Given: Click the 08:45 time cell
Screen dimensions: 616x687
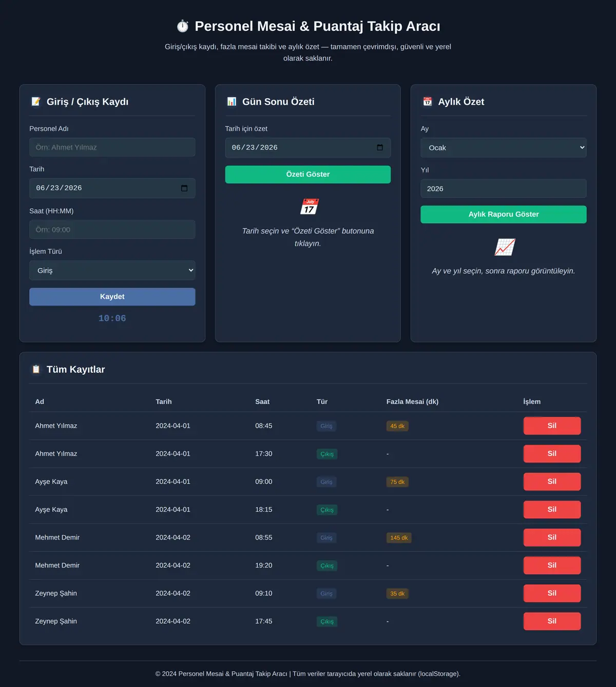Looking at the screenshot, I should pyautogui.click(x=264, y=426).
